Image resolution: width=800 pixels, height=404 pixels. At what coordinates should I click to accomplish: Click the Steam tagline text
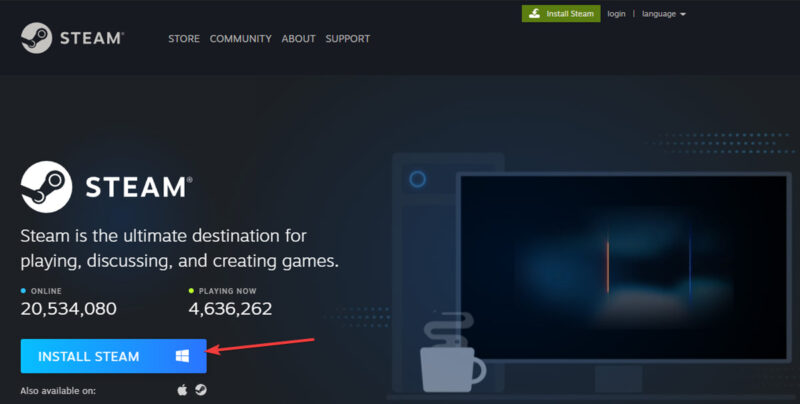(x=180, y=248)
